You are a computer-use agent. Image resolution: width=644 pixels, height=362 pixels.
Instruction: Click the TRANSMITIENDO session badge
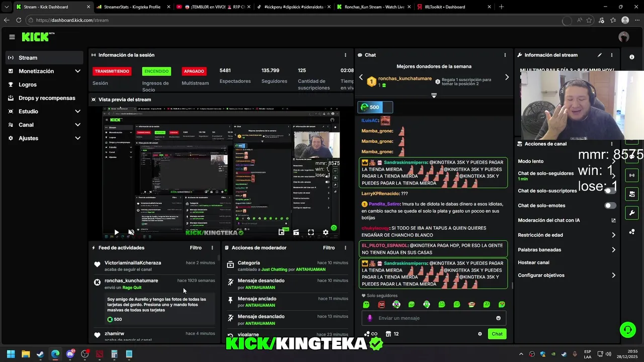coord(112,71)
